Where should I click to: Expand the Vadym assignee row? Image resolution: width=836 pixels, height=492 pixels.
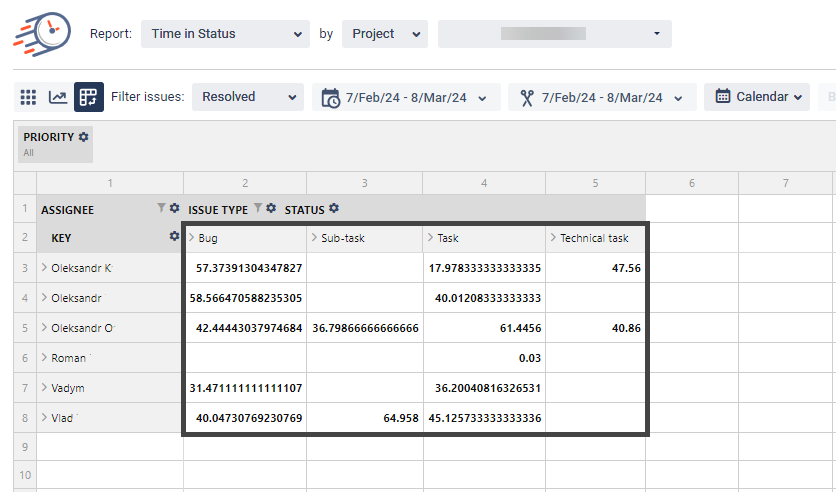point(44,388)
